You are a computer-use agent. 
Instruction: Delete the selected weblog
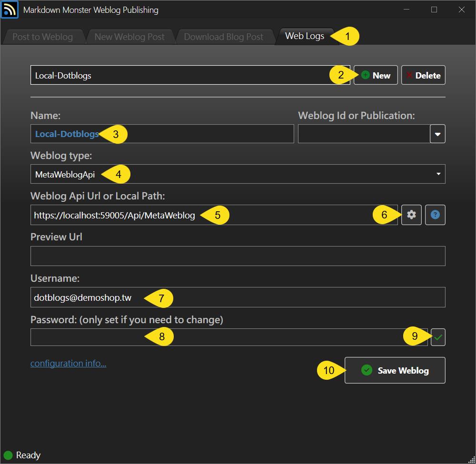coord(423,75)
